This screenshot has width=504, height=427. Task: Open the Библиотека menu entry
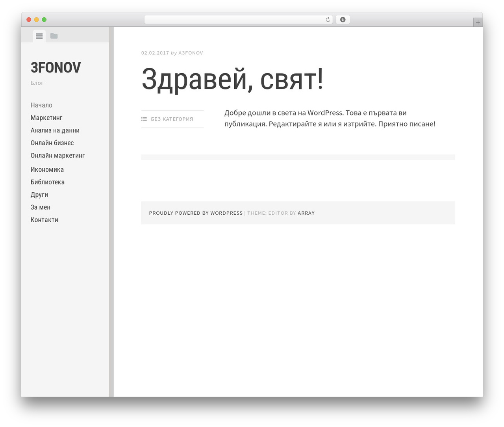tap(48, 182)
